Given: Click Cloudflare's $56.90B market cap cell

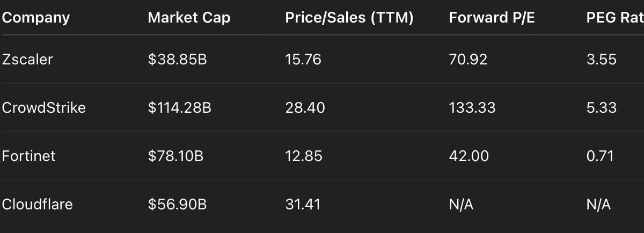Looking at the screenshot, I should (178, 204).
